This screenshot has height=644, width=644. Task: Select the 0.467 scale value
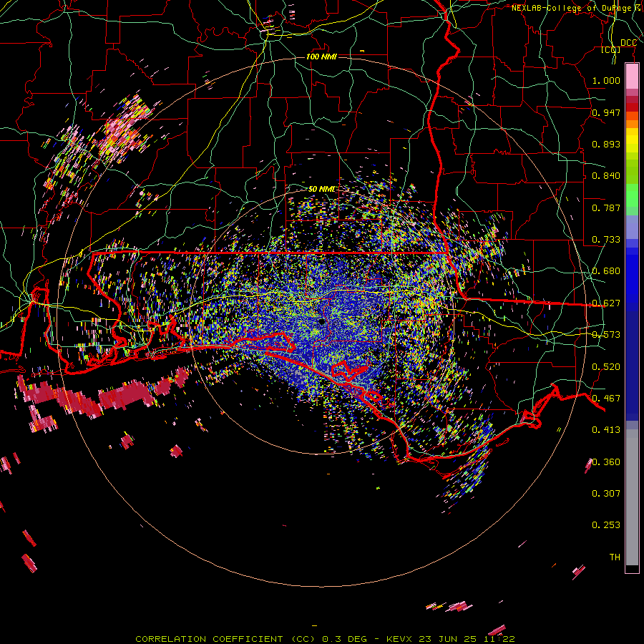[x=606, y=399]
